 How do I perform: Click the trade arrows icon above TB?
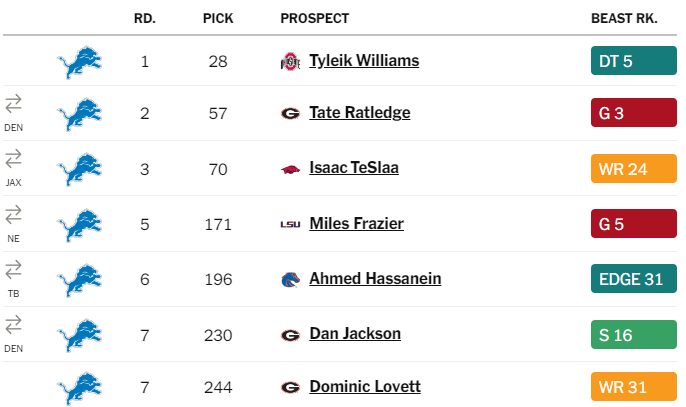pyautogui.click(x=13, y=270)
